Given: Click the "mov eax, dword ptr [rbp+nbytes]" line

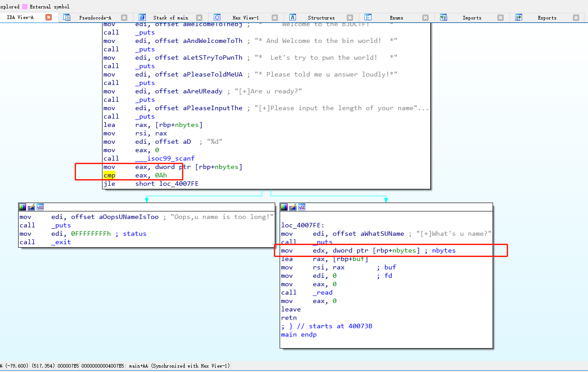Looking at the screenshot, I should click(x=173, y=167).
